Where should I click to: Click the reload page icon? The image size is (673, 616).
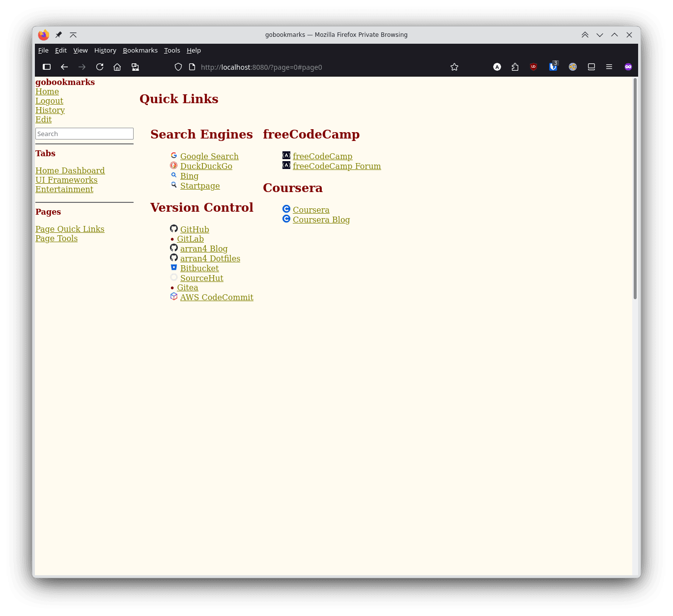click(100, 67)
